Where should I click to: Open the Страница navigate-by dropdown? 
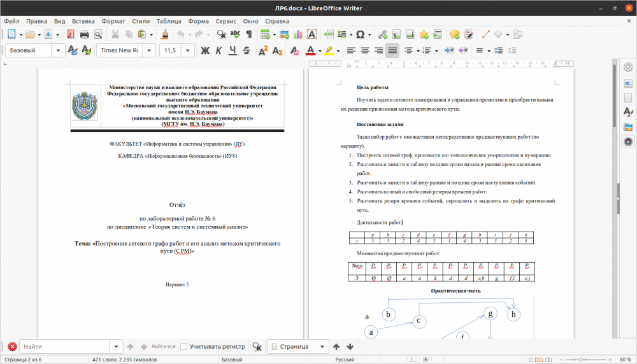tap(322, 347)
